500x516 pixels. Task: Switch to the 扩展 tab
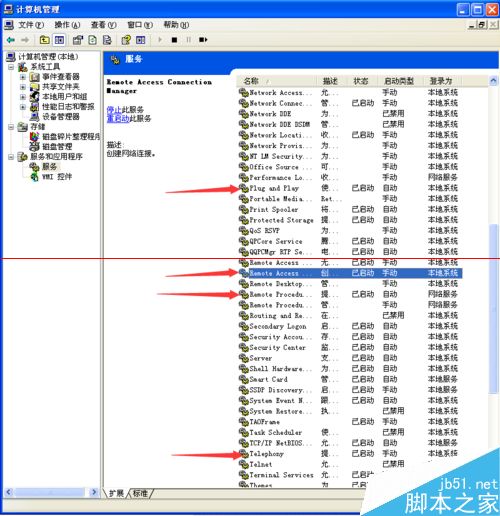(x=116, y=493)
